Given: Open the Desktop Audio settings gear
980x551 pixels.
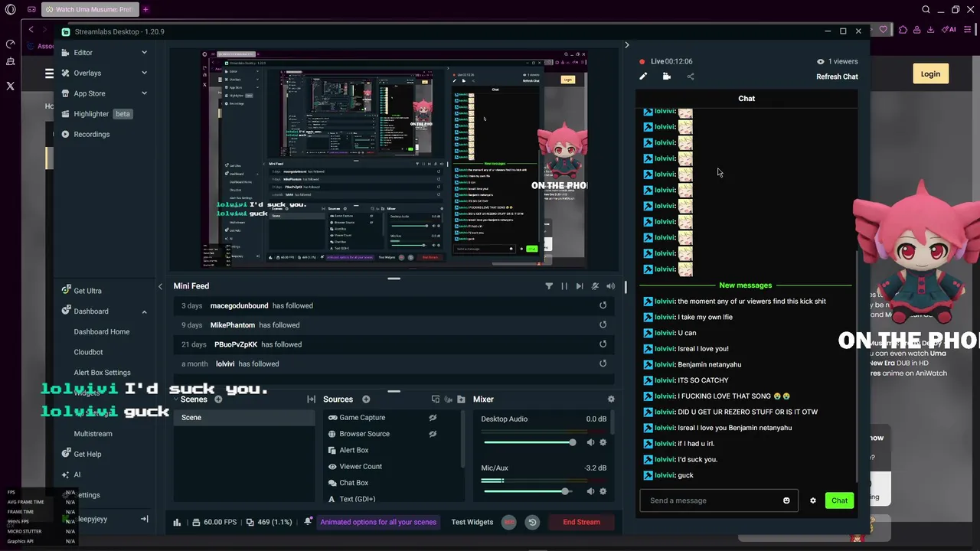Looking at the screenshot, I should click(603, 442).
